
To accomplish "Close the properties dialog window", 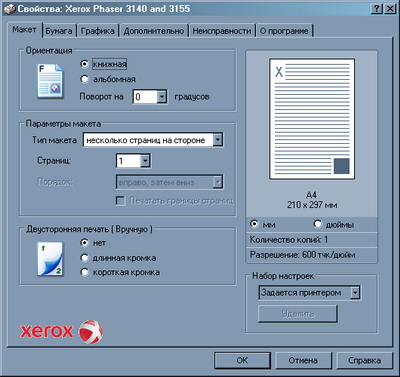I will pyautogui.click(x=389, y=9).
